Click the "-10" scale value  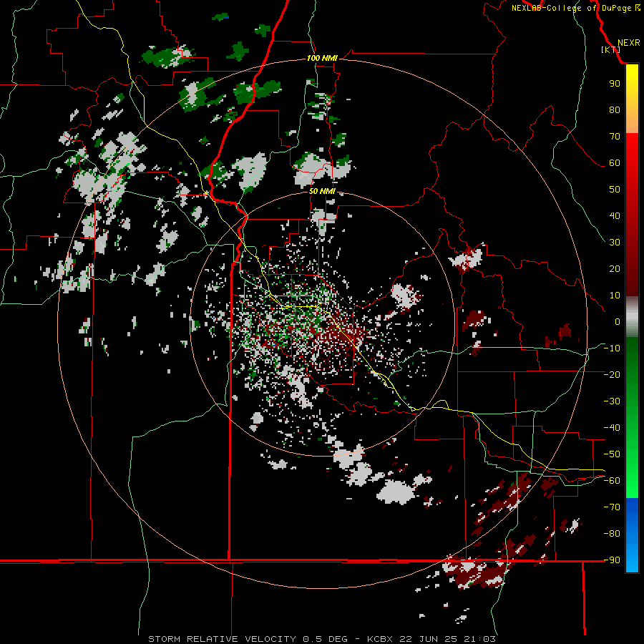click(x=612, y=348)
